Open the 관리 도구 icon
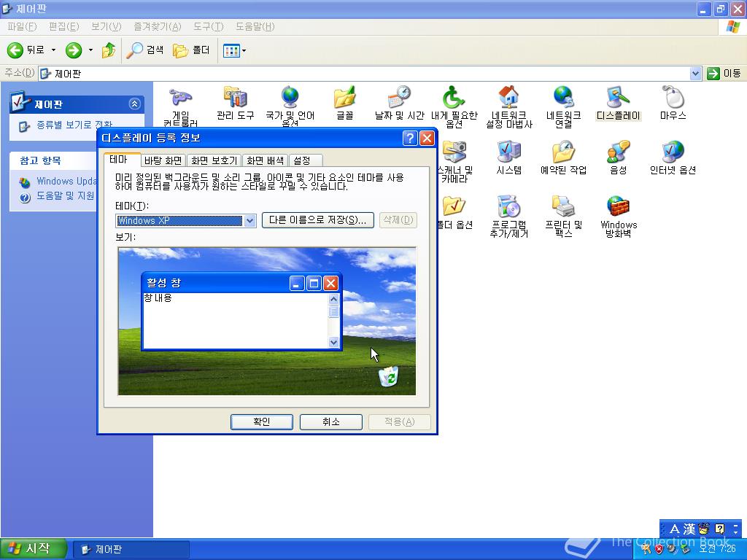Screen dimensions: 747x560 tap(236, 102)
